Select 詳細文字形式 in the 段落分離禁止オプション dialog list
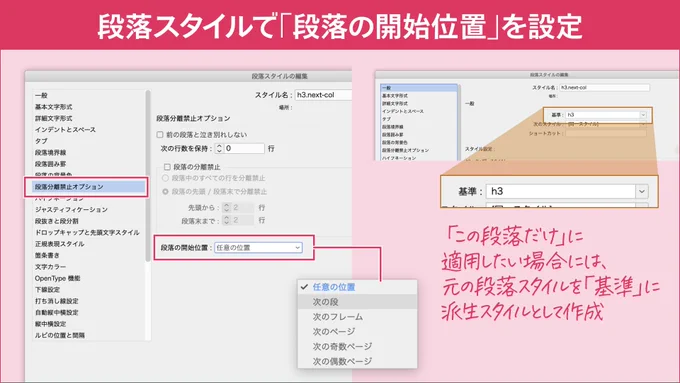Viewport: 680px width, 383px height. coord(54,118)
